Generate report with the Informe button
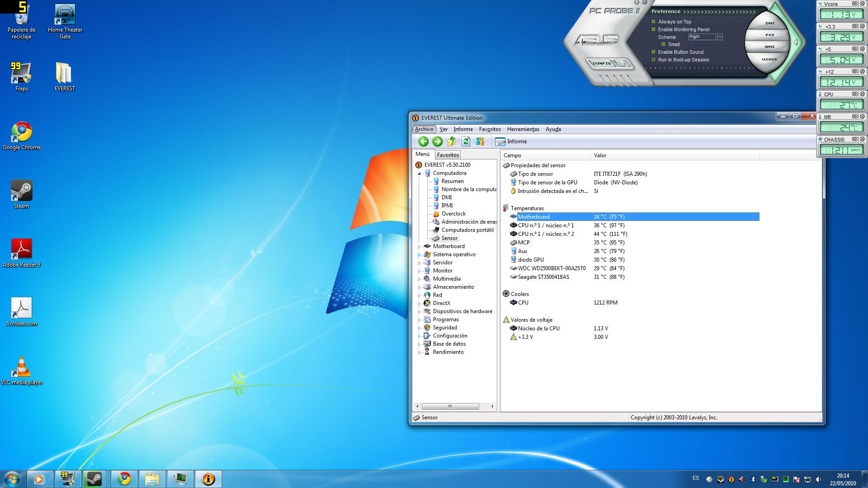 511,141
